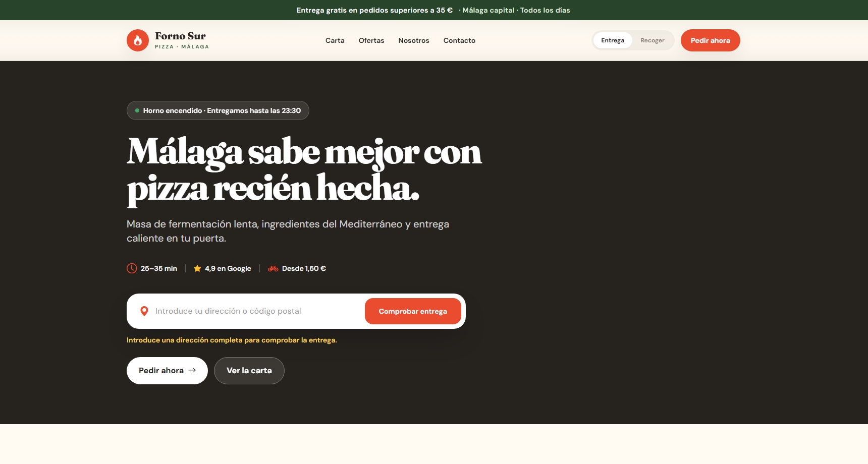Click the green oven status dot
The width and height of the screenshot is (868, 464).
point(137,110)
